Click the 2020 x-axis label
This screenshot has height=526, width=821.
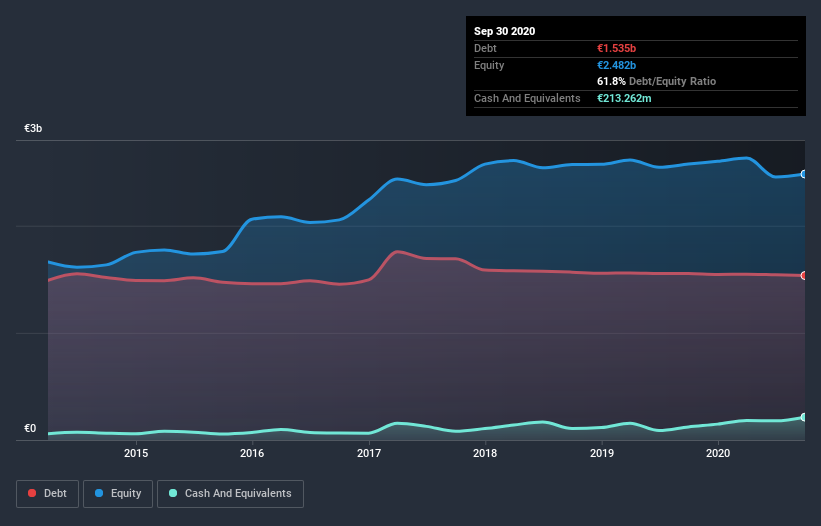718,453
